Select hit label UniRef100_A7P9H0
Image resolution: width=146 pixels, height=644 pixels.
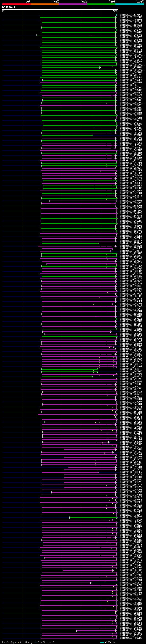pyautogui.click(x=131, y=18)
